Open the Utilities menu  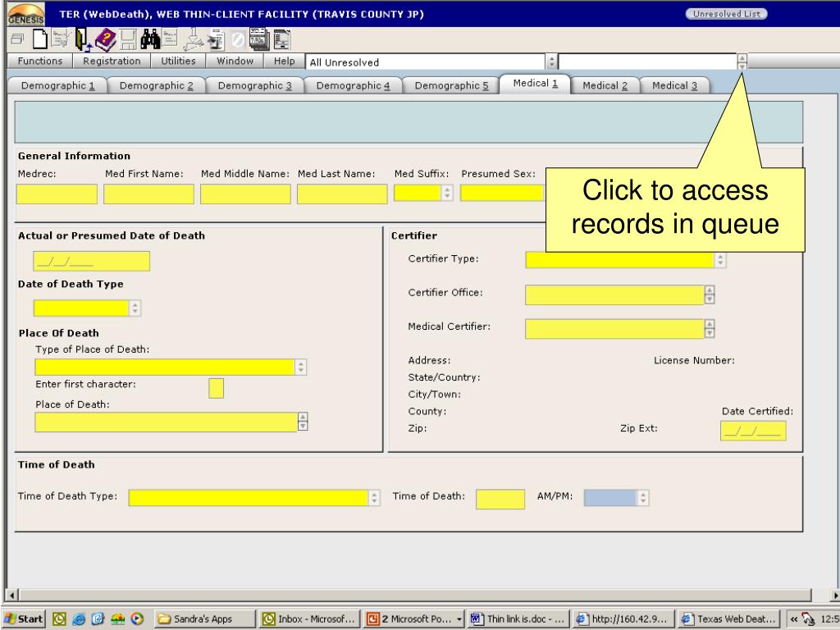[178, 61]
